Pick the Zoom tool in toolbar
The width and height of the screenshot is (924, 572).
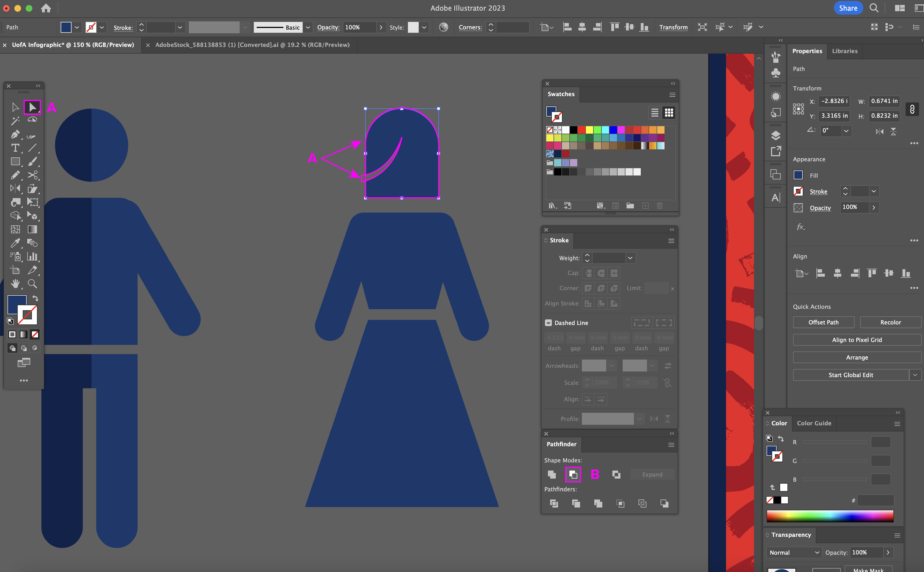click(32, 284)
